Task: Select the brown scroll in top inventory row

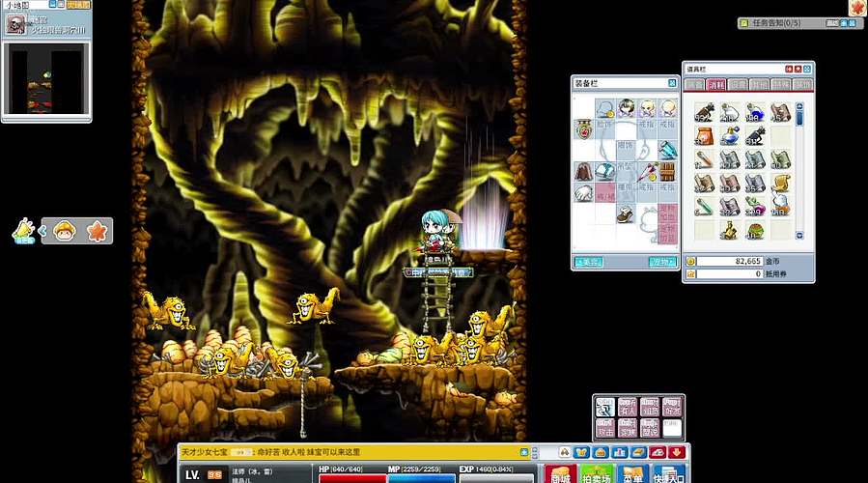Action: pyautogui.click(x=780, y=112)
